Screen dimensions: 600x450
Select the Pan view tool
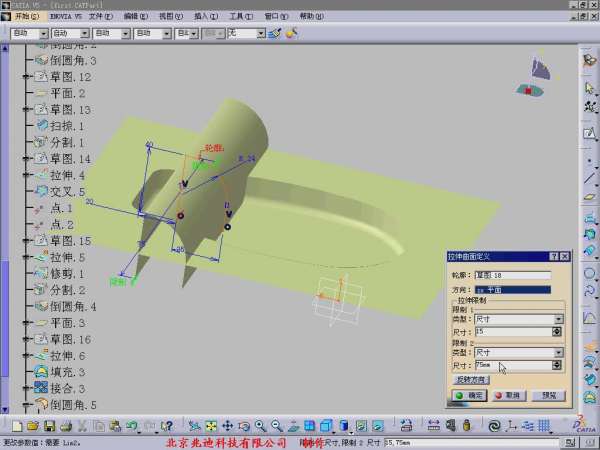click(x=227, y=426)
